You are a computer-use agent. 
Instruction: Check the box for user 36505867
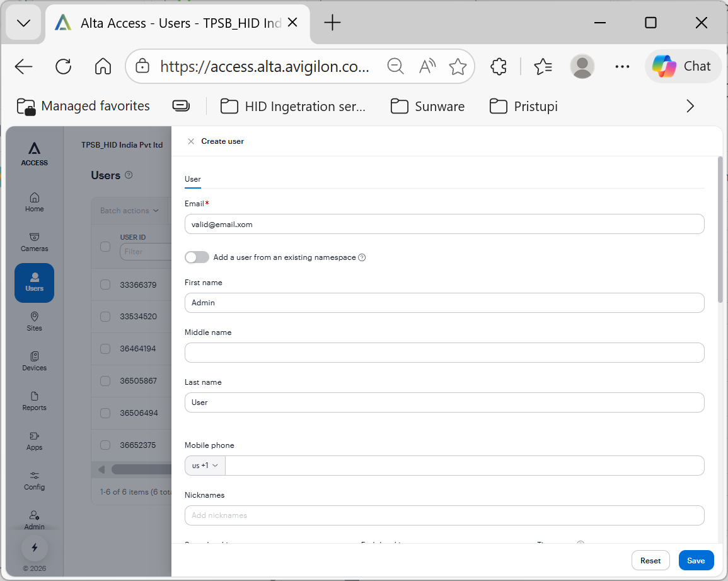point(105,380)
